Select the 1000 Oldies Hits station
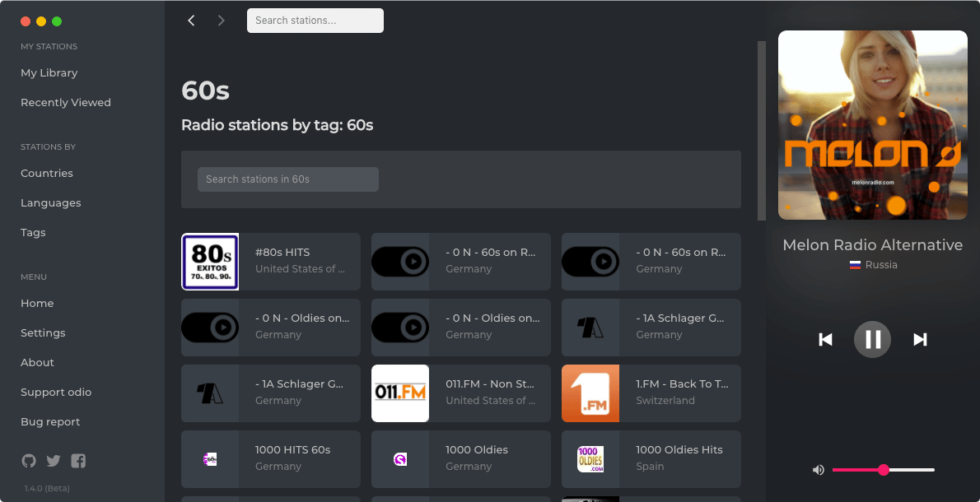The image size is (980, 502). (651, 459)
